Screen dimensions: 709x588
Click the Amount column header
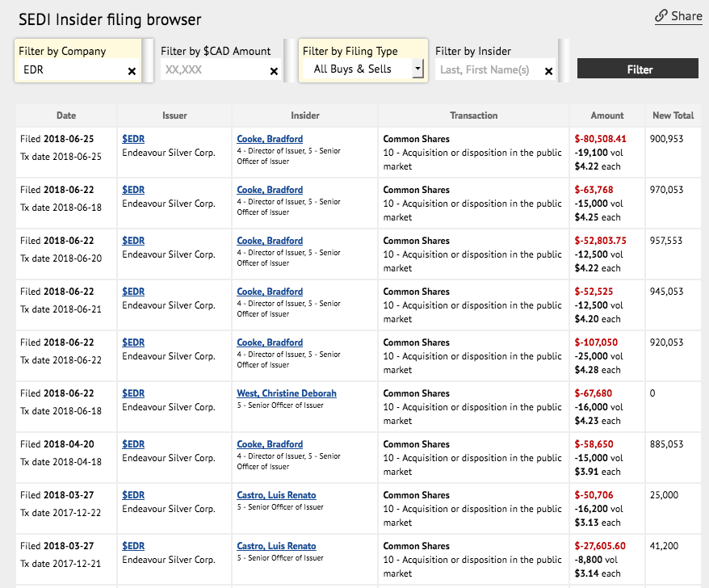tap(606, 115)
